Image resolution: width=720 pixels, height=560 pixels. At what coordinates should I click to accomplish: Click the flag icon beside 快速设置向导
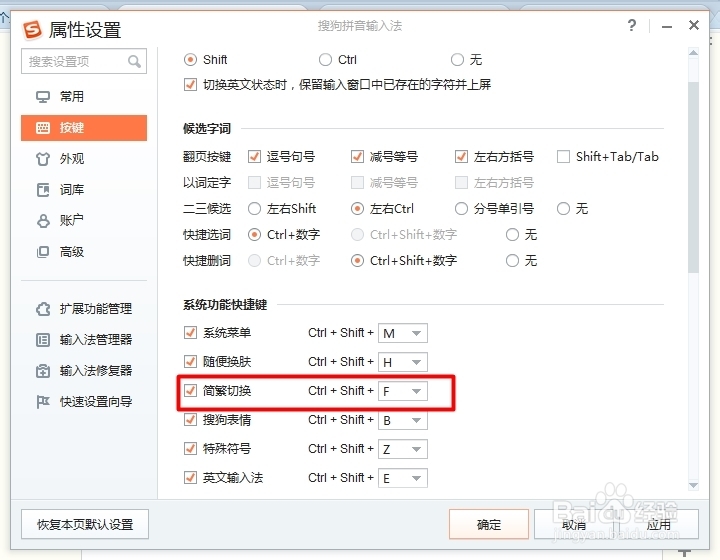point(43,402)
